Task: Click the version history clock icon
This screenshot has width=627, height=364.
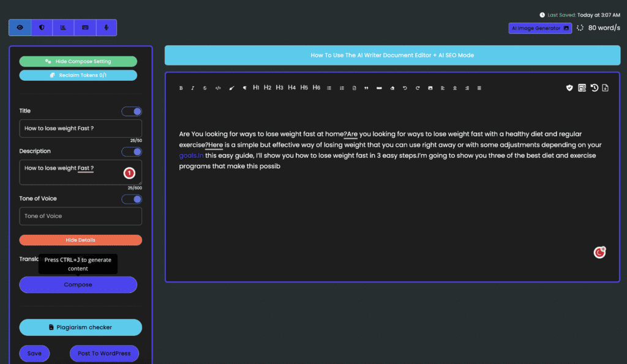Action: (594, 88)
